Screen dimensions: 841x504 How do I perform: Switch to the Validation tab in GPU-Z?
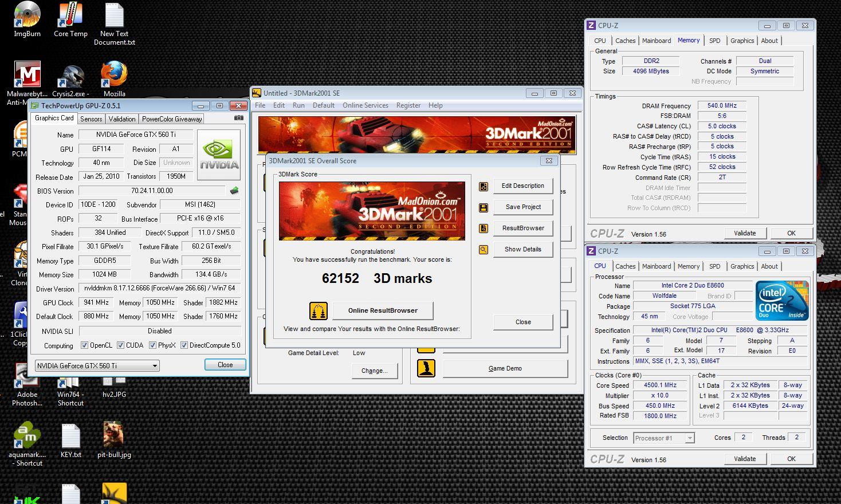pos(122,119)
